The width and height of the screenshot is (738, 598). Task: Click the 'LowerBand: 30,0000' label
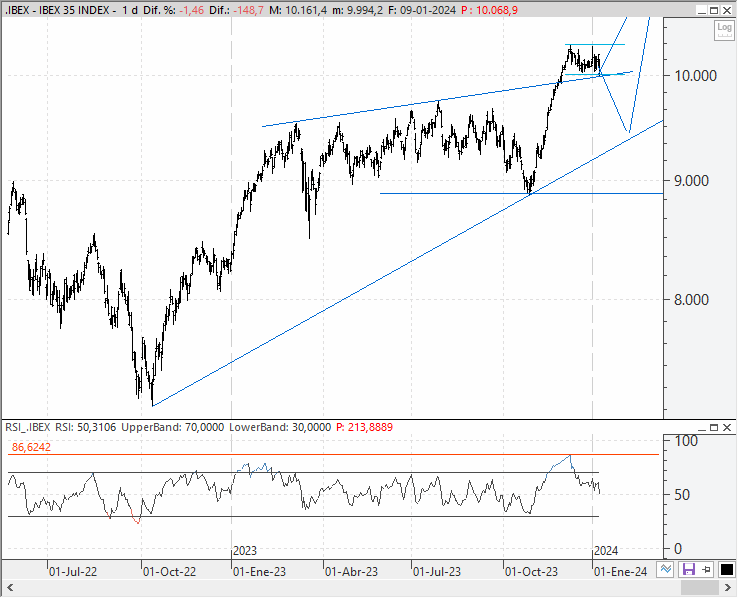pyautogui.click(x=280, y=427)
